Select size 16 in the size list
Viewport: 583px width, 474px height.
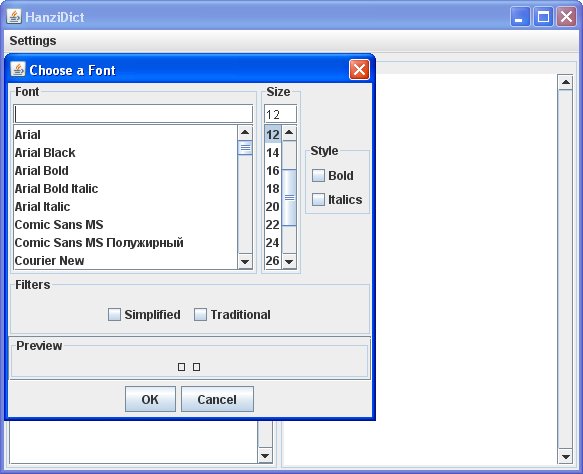click(x=273, y=171)
